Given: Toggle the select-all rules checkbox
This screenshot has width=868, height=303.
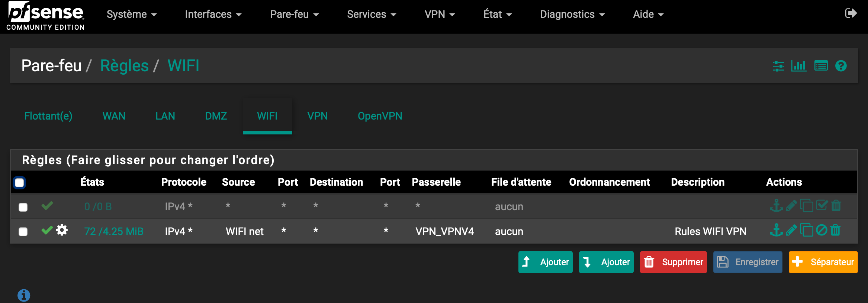Looking at the screenshot, I should tap(19, 183).
